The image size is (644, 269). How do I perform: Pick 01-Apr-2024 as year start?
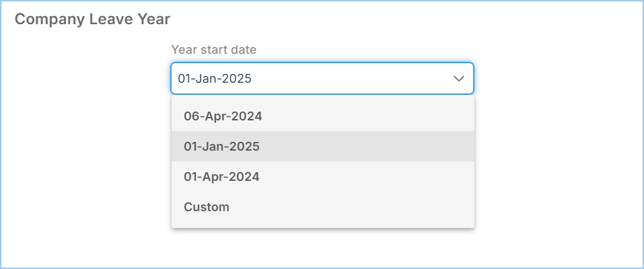point(221,176)
